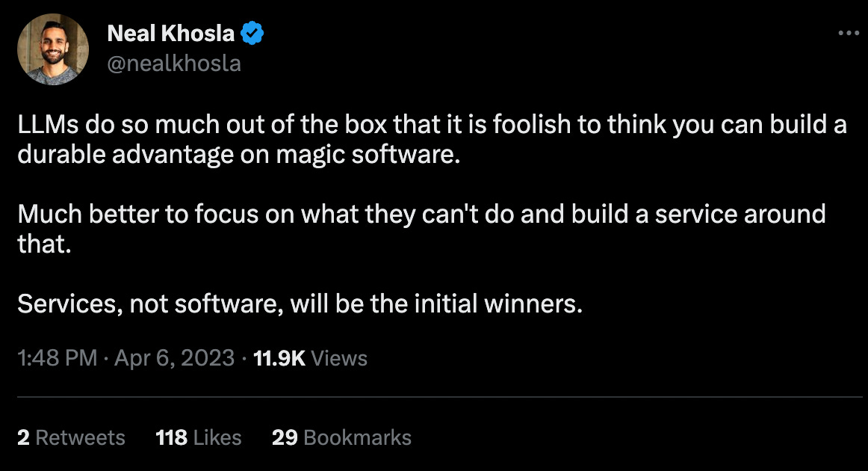
Task: Click the line ending with magic software
Action: click(235, 157)
